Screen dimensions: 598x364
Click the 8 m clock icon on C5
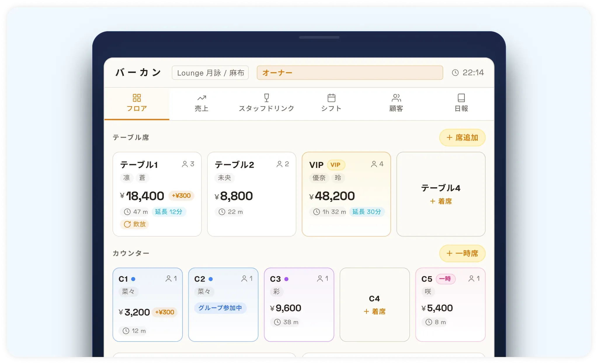(x=429, y=322)
